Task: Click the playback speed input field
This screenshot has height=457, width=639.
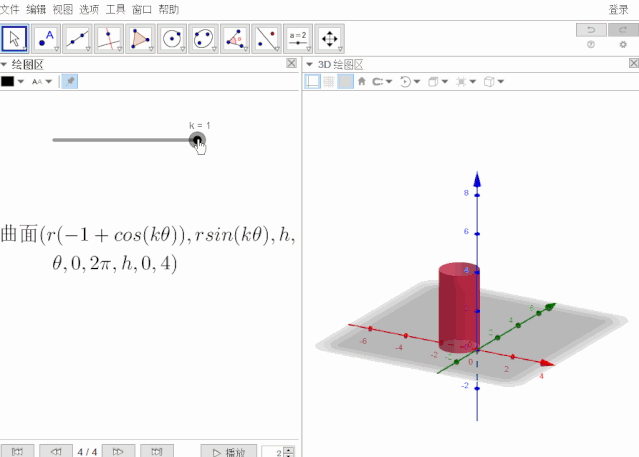Action: 272,452
